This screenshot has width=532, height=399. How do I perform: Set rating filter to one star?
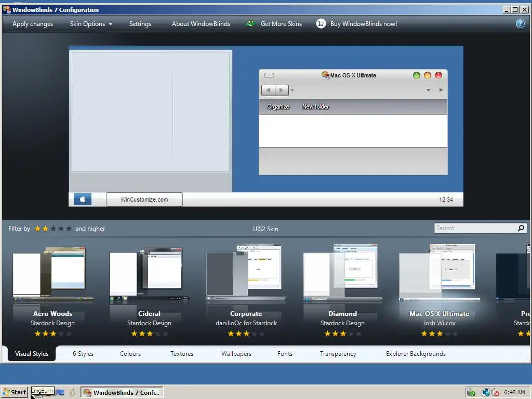pos(37,229)
